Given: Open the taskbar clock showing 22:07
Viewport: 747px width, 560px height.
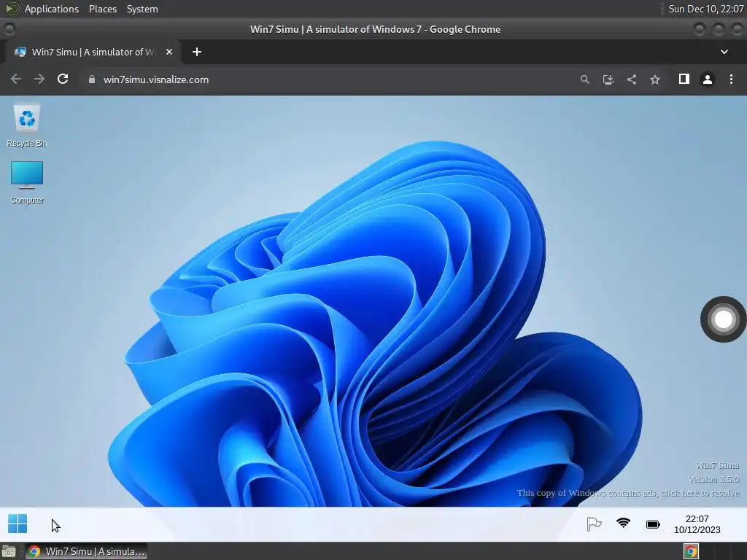Looking at the screenshot, I should 697,524.
